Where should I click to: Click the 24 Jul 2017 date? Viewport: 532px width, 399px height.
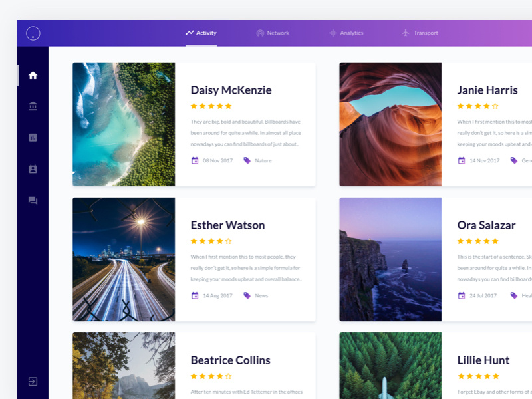click(483, 295)
